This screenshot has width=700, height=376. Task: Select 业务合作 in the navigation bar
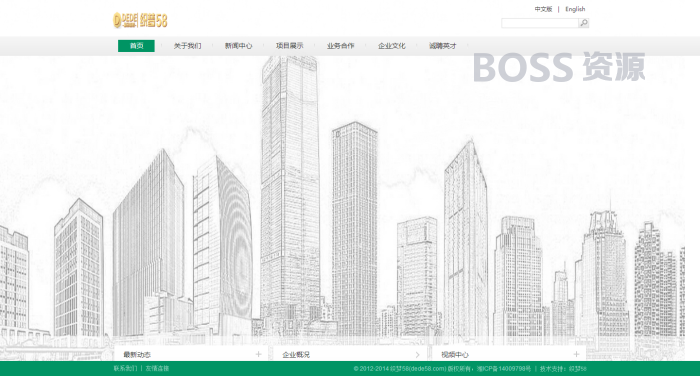(x=341, y=46)
